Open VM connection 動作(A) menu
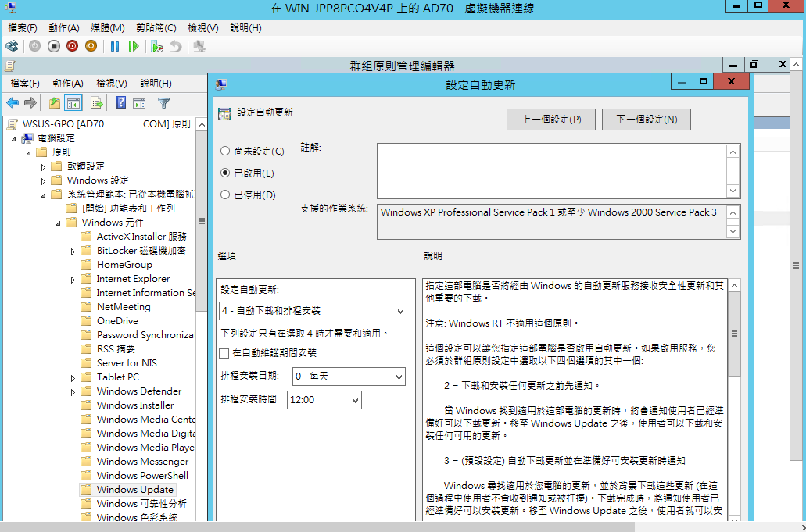This screenshot has height=532, width=806. click(64, 27)
